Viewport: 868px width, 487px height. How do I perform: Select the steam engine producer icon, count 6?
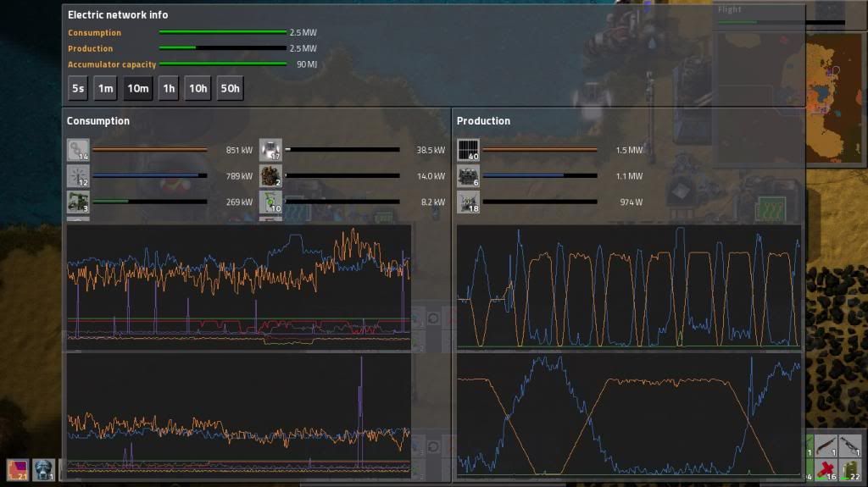[468, 176]
